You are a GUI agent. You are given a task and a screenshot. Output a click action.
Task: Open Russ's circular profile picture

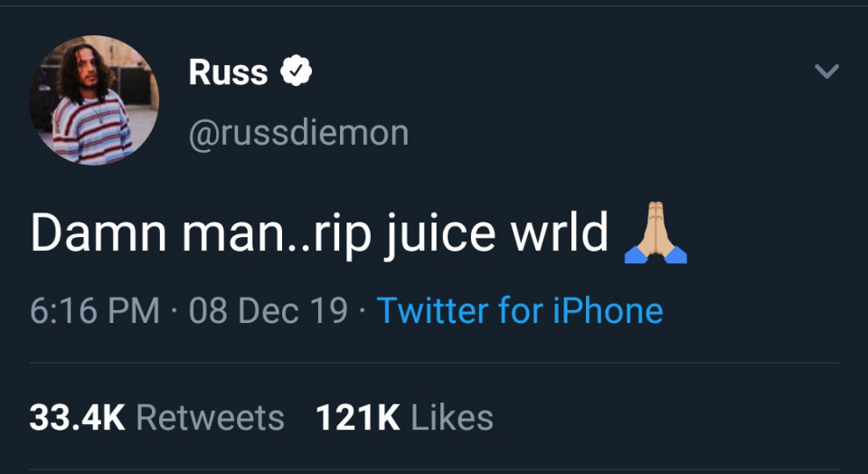tap(95, 100)
